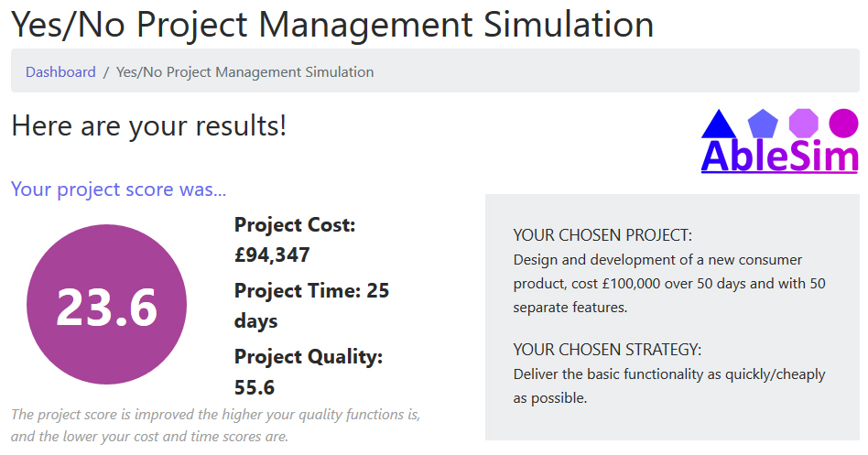This screenshot has height=455, width=868.
Task: Click the breadcrumb slash separator
Action: [x=105, y=72]
